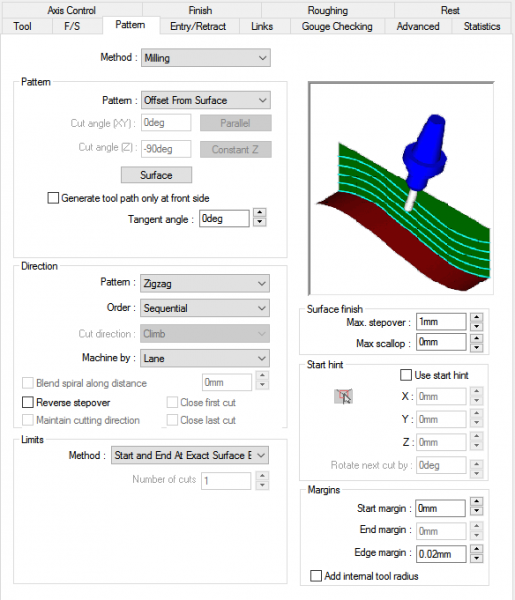Screen dimensions: 515x600
Task: Open the Limits Method dropdown
Action: [190, 455]
